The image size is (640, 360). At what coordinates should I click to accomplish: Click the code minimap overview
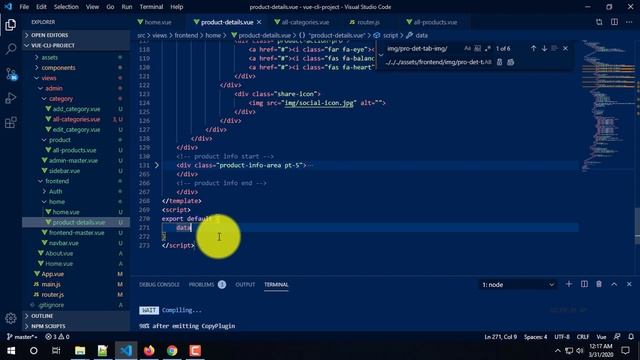607,106
